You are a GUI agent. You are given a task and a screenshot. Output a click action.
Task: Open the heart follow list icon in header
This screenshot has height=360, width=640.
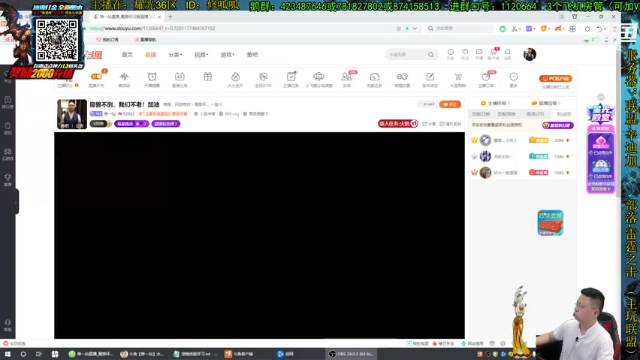pyautogui.click(x=465, y=52)
